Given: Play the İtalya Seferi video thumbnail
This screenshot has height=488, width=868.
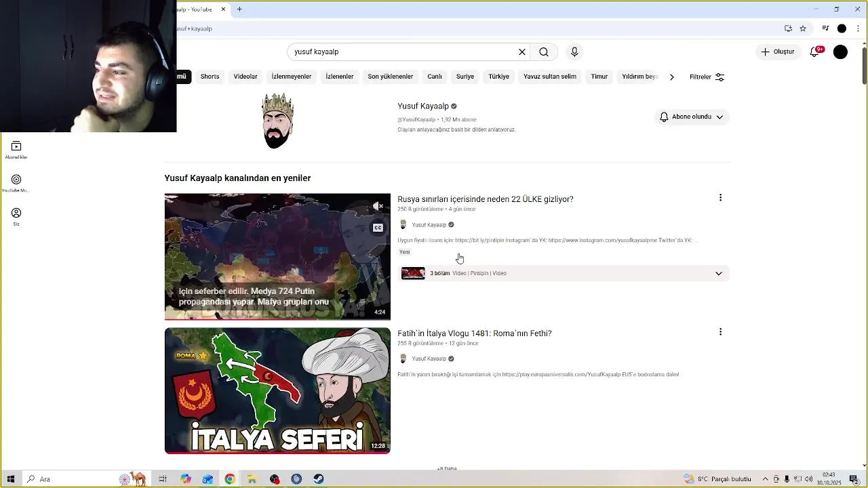Looking at the screenshot, I should point(277,390).
